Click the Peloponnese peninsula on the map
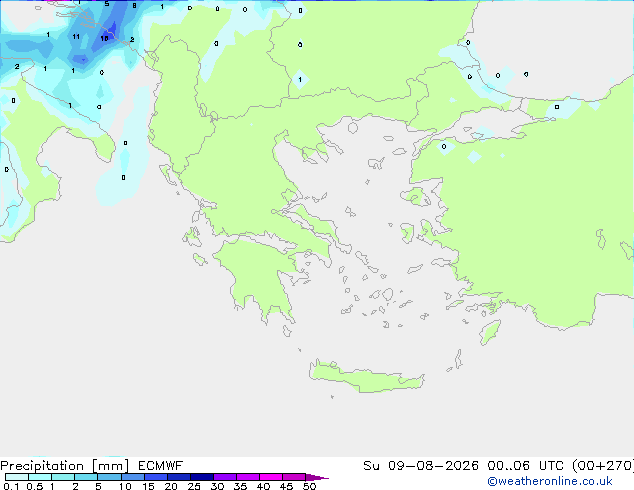The width and height of the screenshot is (634, 490). pyautogui.click(x=259, y=275)
